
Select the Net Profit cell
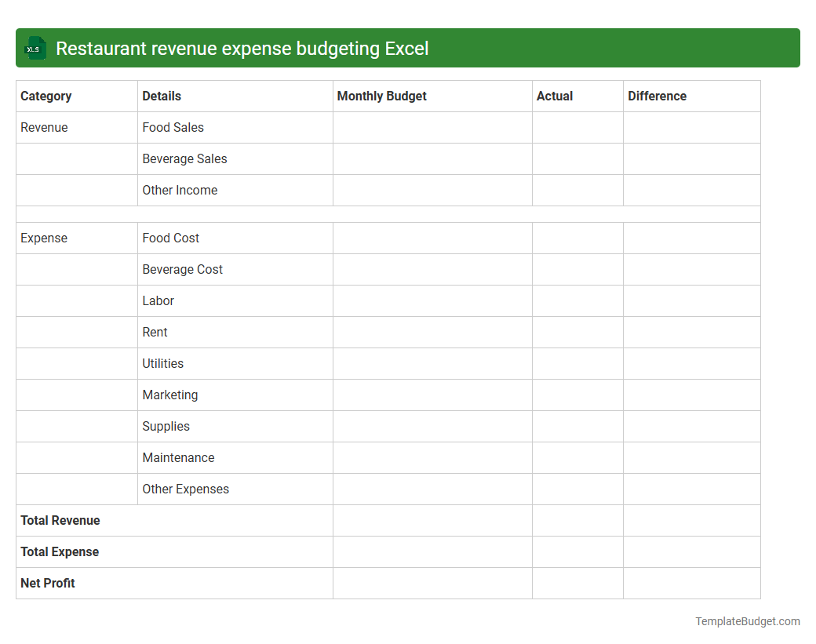[47, 583]
